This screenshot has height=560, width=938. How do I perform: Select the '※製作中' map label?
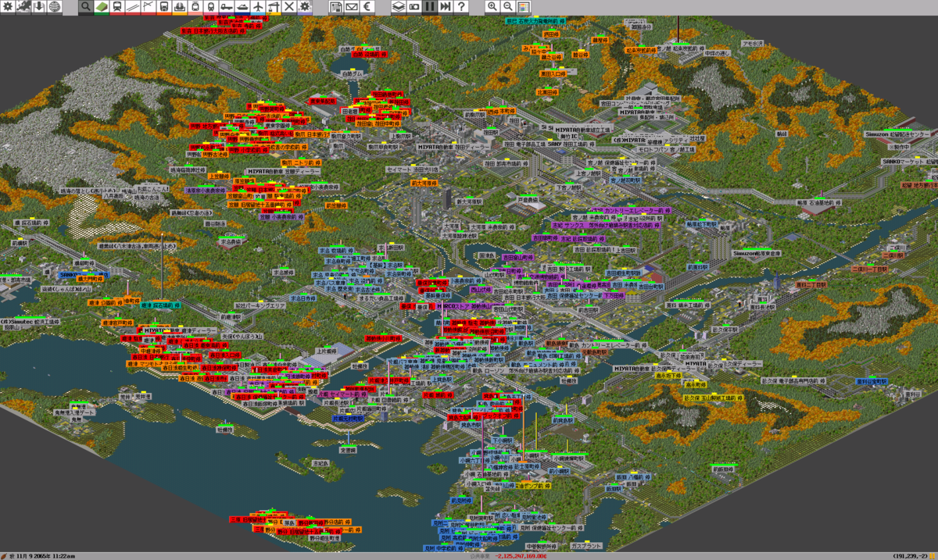(899, 146)
